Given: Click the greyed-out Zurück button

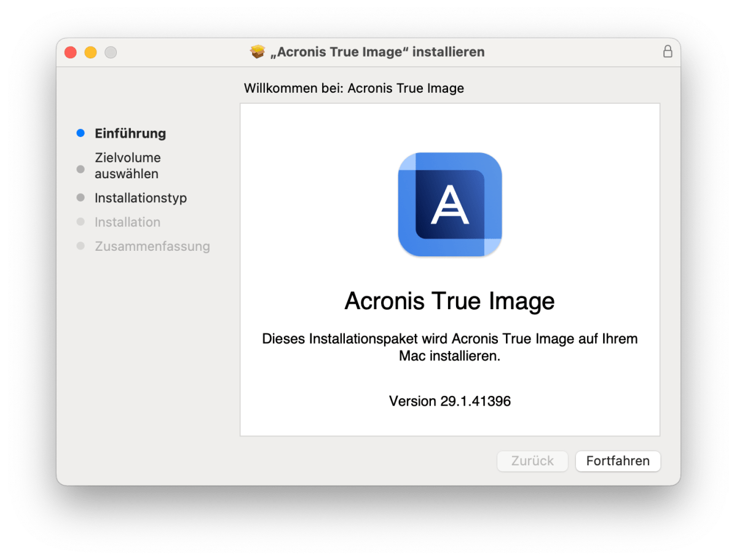Looking at the screenshot, I should (532, 461).
